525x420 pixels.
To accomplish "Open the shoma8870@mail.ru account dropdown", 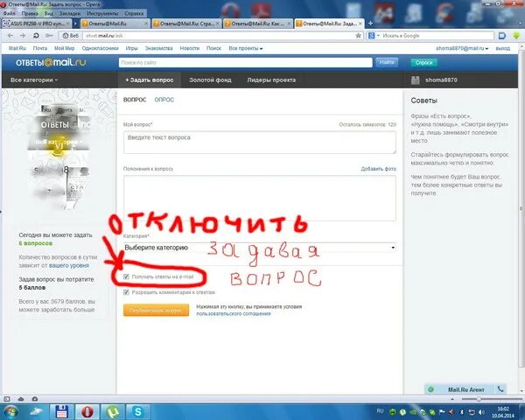I will pyautogui.click(x=462, y=48).
